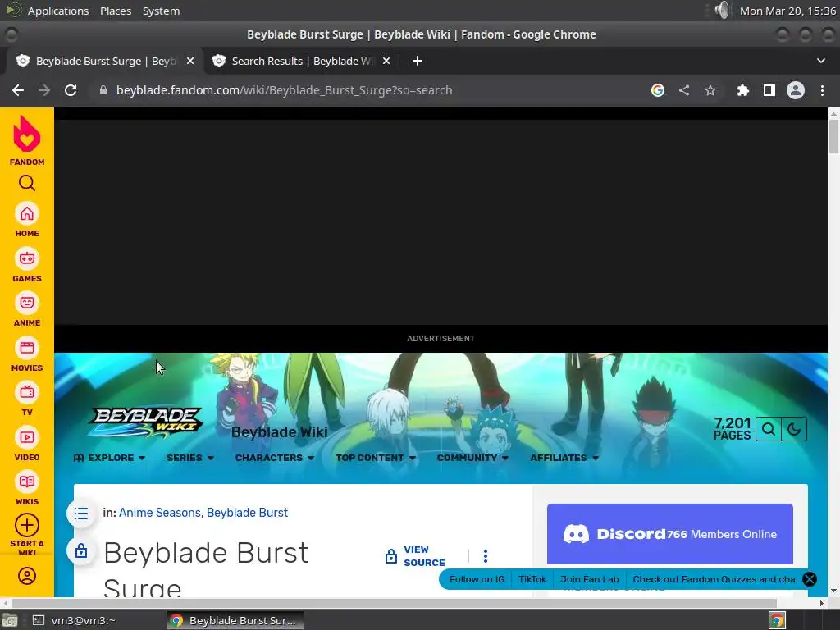Image resolution: width=840 pixels, height=630 pixels.
Task: Reload the current page
Action: coord(71,90)
